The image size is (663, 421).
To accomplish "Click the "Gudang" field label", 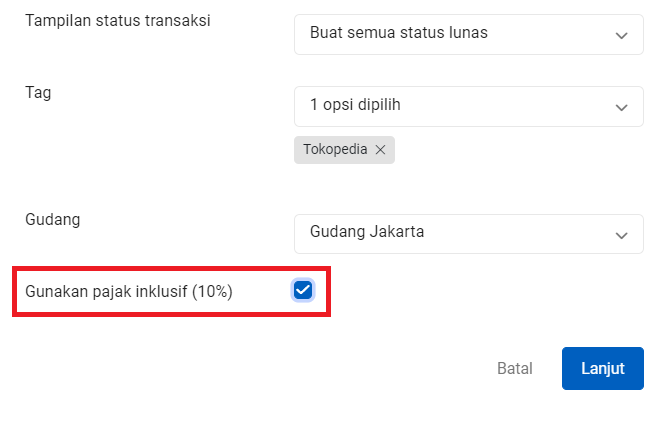I will point(52,220).
